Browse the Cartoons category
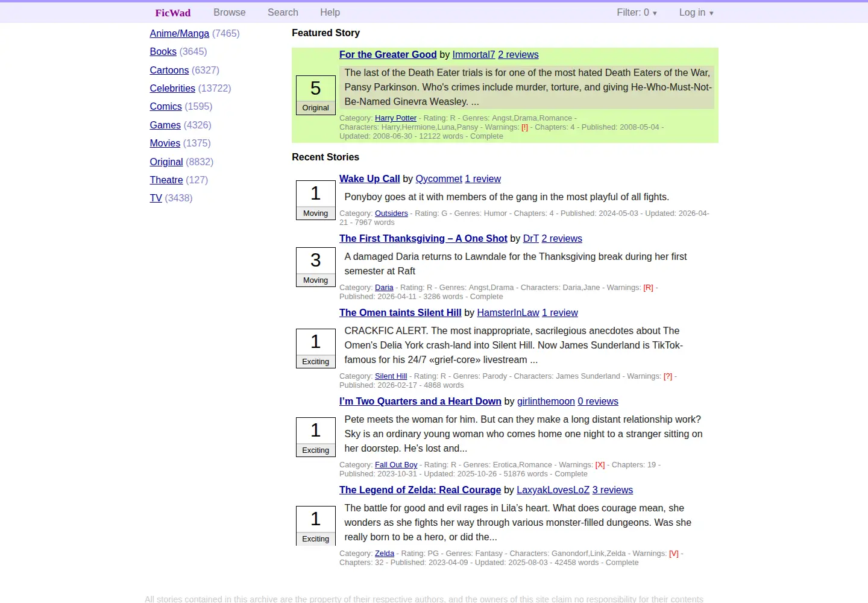The image size is (868, 603). point(169,71)
